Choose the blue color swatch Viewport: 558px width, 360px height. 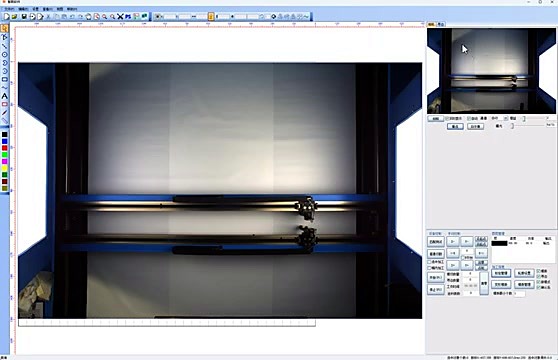(4, 141)
